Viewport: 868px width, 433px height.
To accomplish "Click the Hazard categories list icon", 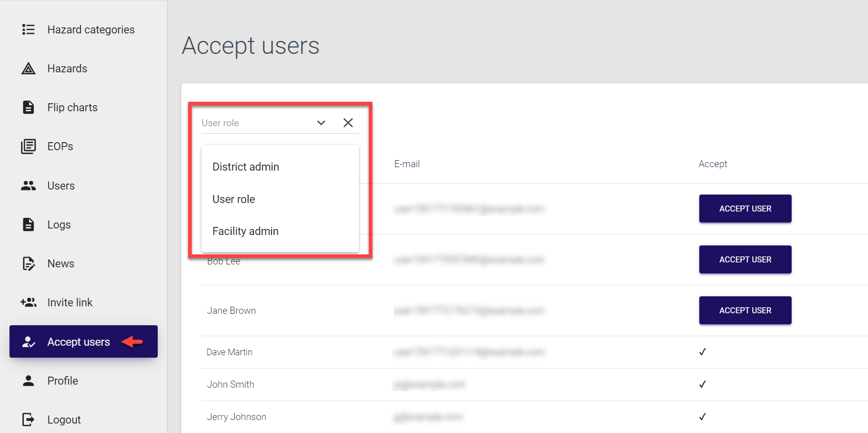I will point(28,29).
